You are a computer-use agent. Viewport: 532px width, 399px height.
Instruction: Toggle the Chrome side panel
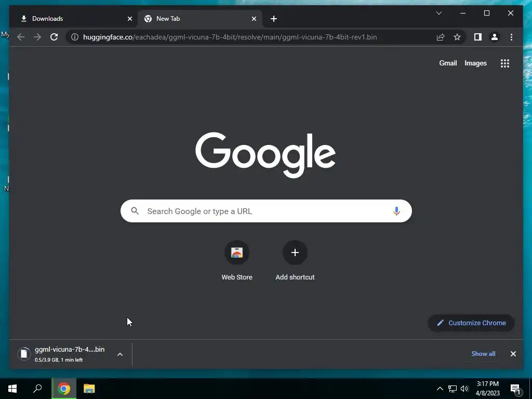[x=478, y=37]
